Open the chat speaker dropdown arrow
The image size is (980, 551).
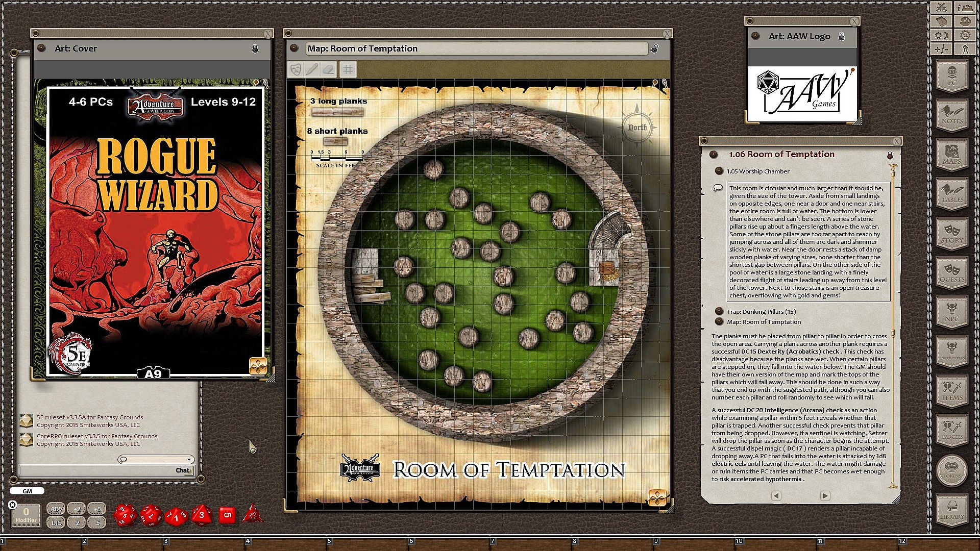(x=189, y=459)
